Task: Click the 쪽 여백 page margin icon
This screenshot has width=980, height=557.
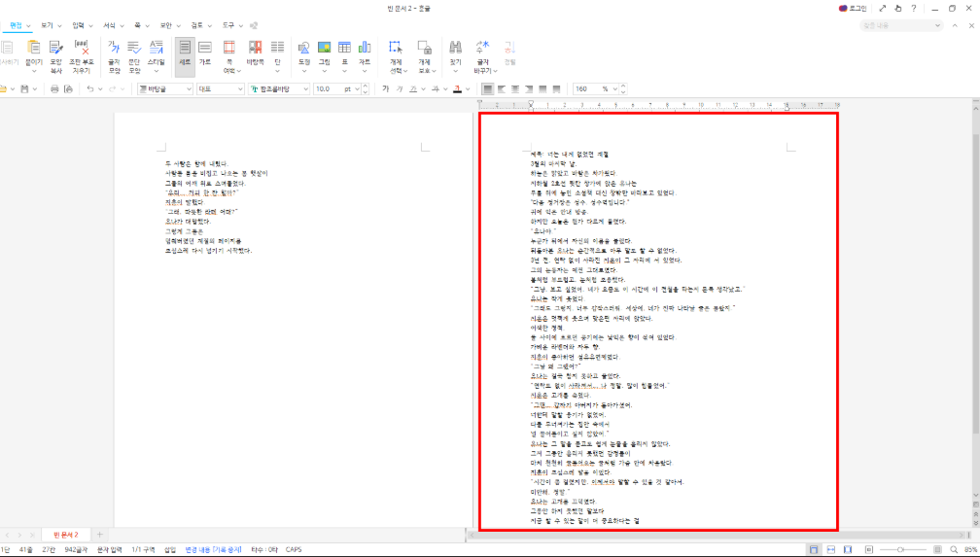Action: tap(229, 48)
